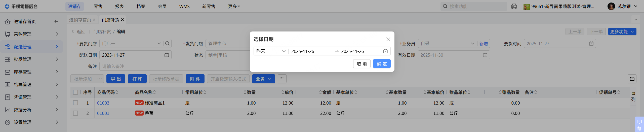The height and width of the screenshot is (132, 644).
Task: Check the row for 标准商品1
Action: pyautogui.click(x=75, y=103)
